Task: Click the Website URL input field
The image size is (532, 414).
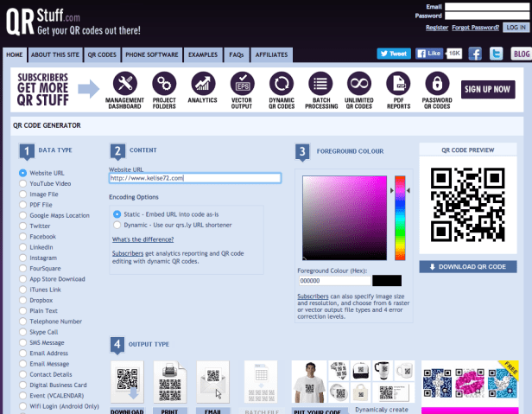Action: (195, 178)
